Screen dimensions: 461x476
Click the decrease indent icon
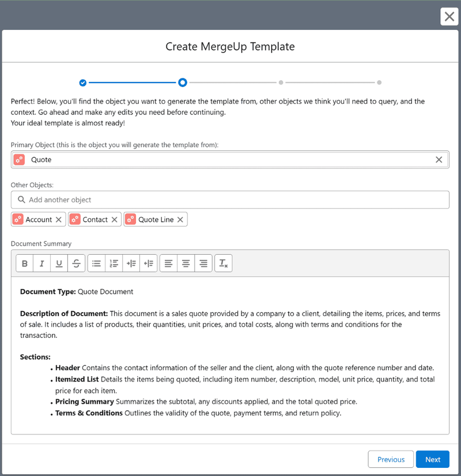pos(149,263)
